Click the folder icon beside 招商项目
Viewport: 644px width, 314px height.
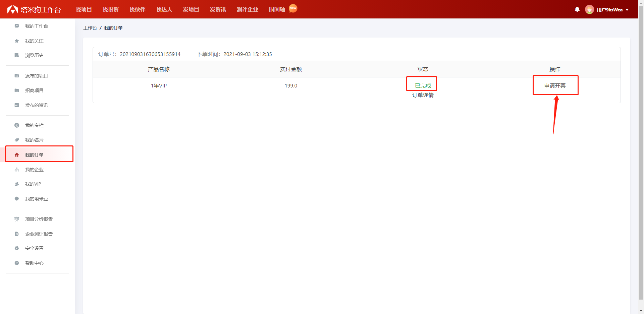[x=17, y=90]
